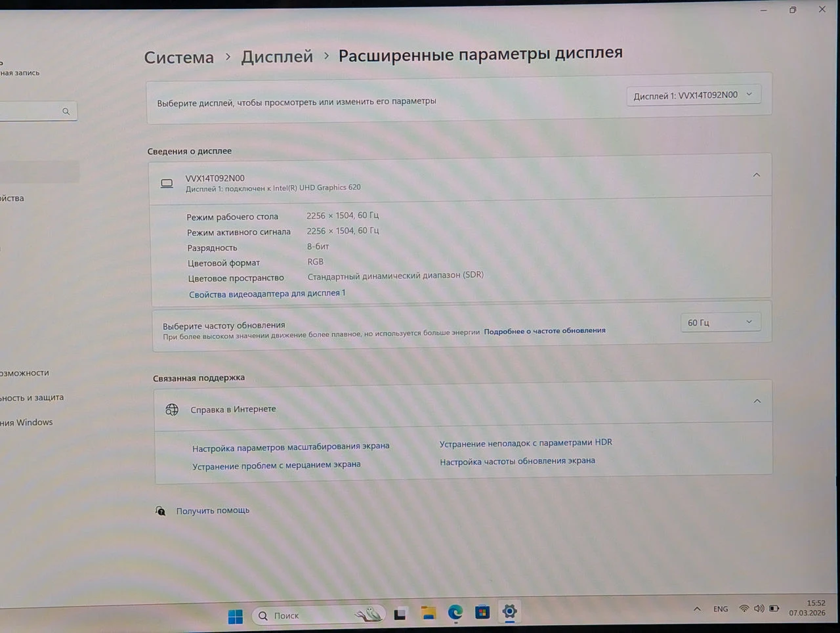The width and height of the screenshot is (840, 633).
Task: Open Настройка частоты обновления экрана link
Action: [x=517, y=462]
